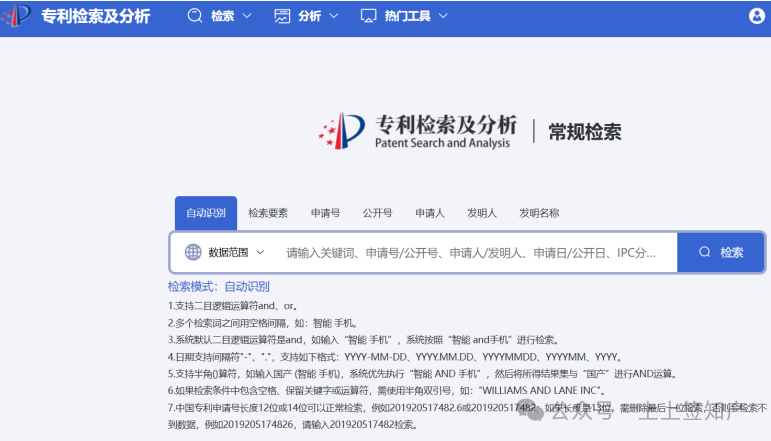Switch to the 发明名称 tab
The width and height of the screenshot is (771, 441).
[x=539, y=213]
